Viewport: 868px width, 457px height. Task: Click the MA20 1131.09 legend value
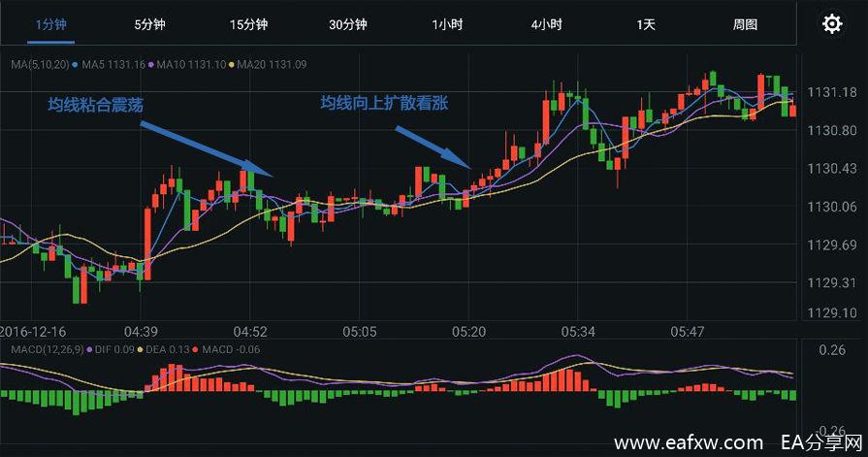pyautogui.click(x=272, y=65)
